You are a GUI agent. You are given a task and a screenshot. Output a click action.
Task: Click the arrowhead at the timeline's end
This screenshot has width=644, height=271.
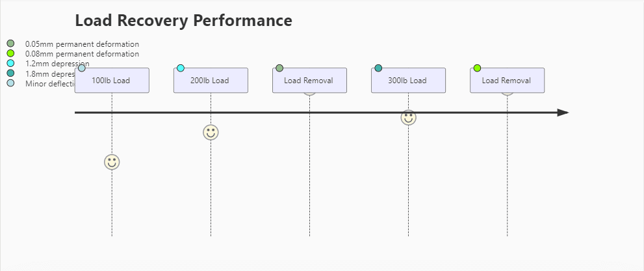[x=563, y=112]
